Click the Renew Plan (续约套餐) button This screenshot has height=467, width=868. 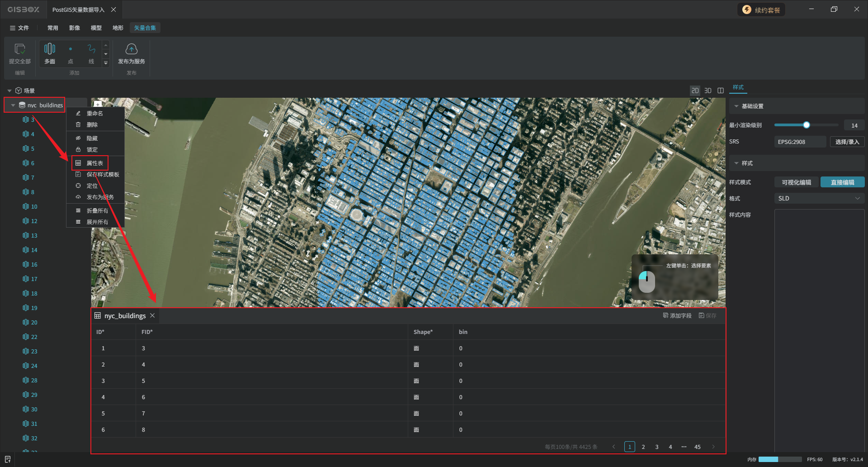pyautogui.click(x=761, y=10)
